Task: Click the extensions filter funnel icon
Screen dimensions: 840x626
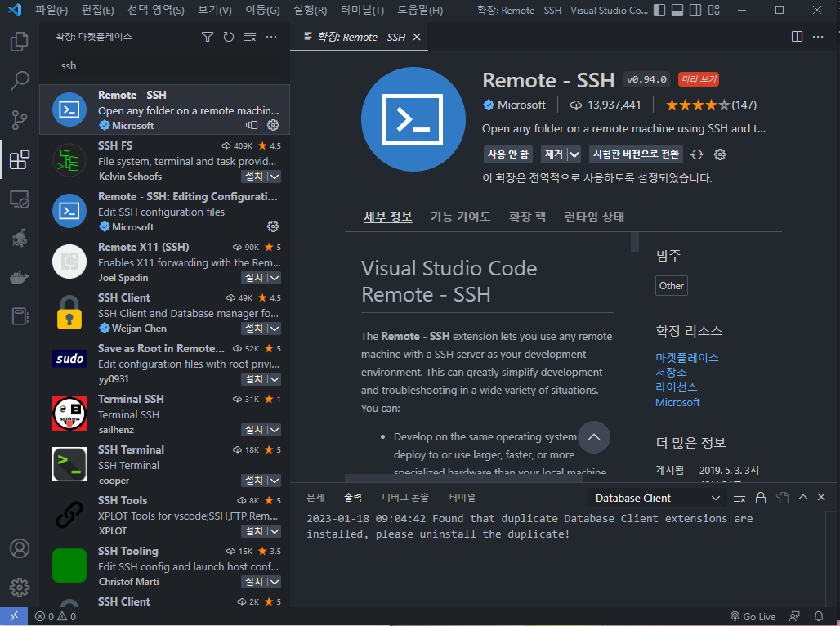Action: coord(208,37)
